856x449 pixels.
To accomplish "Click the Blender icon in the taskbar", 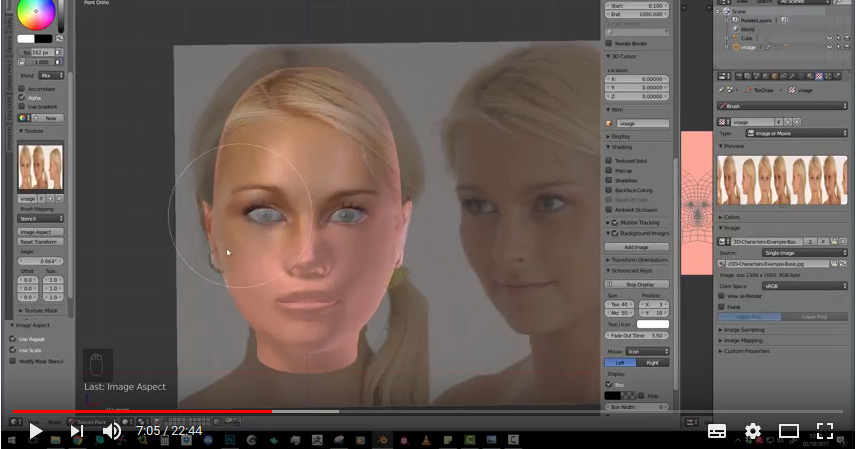I will (382, 440).
